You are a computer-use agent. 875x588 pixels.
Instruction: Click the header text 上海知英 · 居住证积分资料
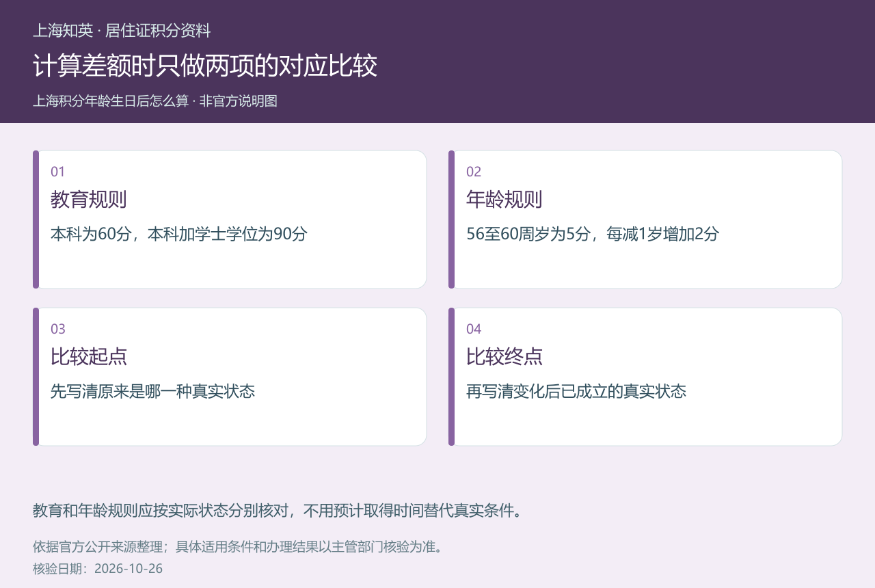pos(122,31)
